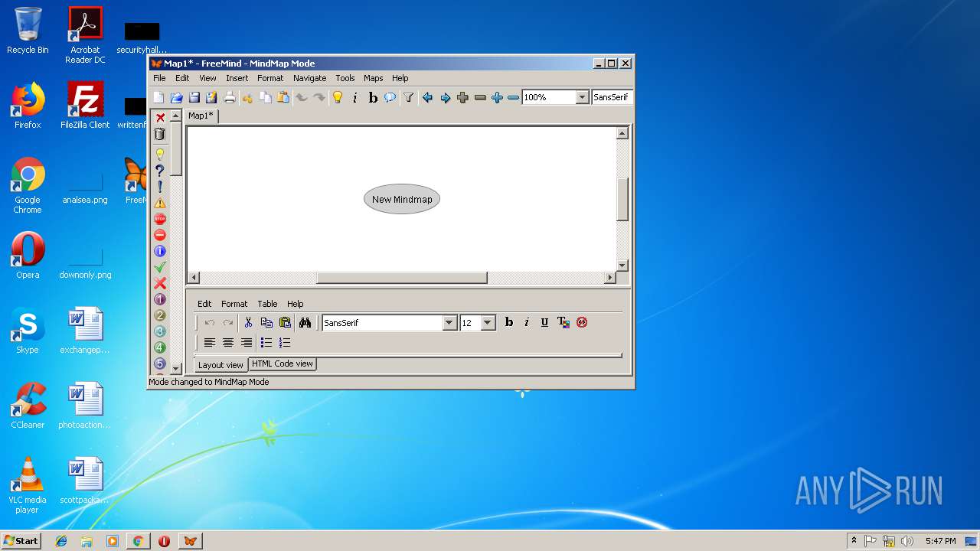Open the note editor Format menu
The image size is (980, 551).
[x=234, y=304]
